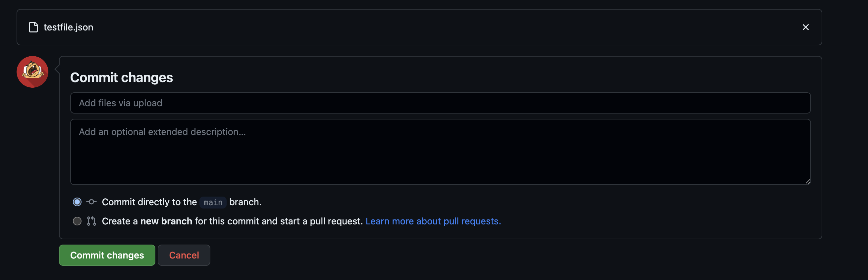The height and width of the screenshot is (280, 868).
Task: Click the description box resize handle
Action: coord(807,182)
